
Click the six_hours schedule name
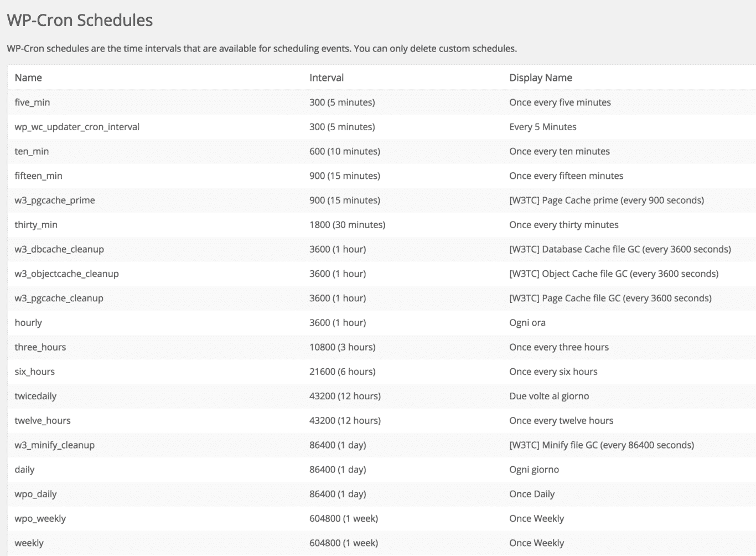click(34, 372)
